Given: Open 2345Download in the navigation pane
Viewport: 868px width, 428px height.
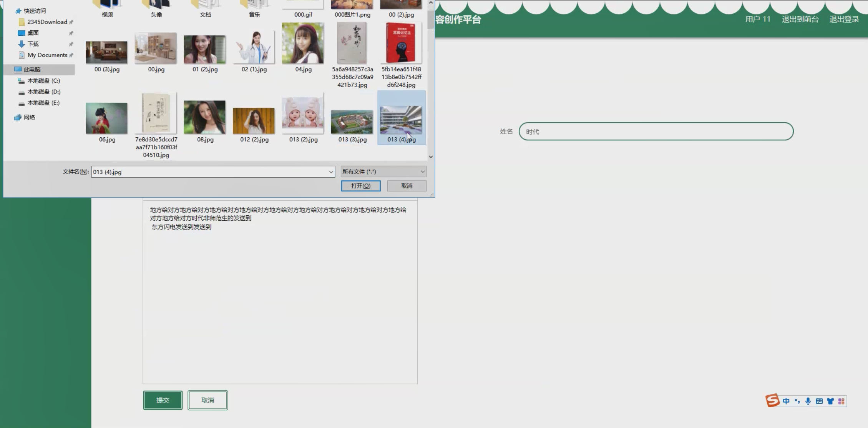Looking at the screenshot, I should point(47,22).
